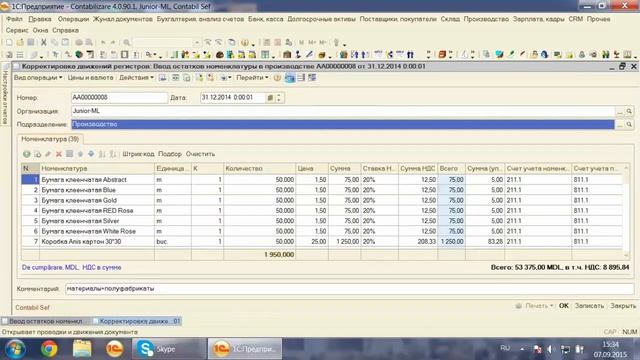
Task: Click the Find magnifier icon in main toolbar
Action: 127,42
